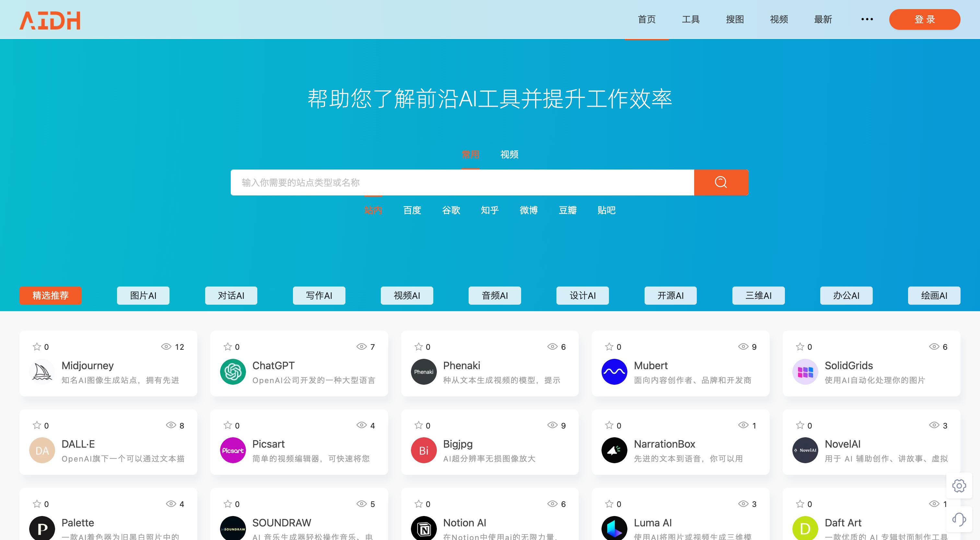Click the Mubert wave icon

click(x=614, y=372)
